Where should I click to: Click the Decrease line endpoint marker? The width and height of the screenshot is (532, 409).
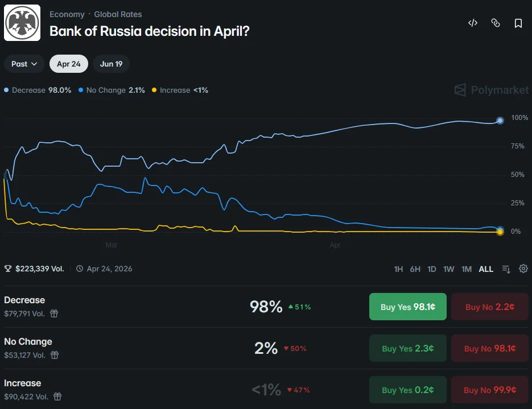coord(500,120)
